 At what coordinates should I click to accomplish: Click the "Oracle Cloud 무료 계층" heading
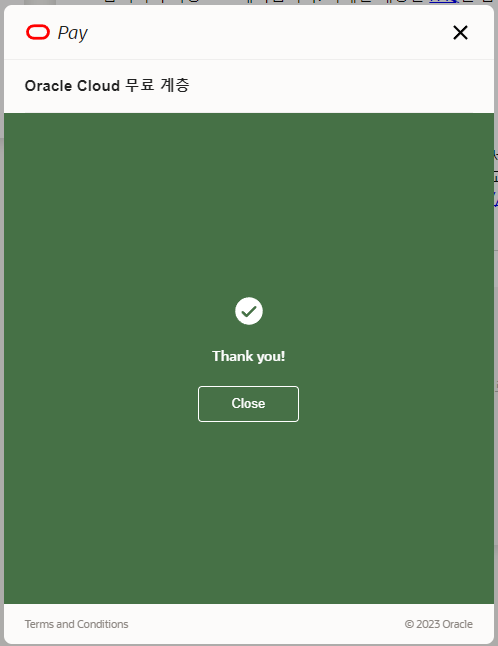point(107,85)
